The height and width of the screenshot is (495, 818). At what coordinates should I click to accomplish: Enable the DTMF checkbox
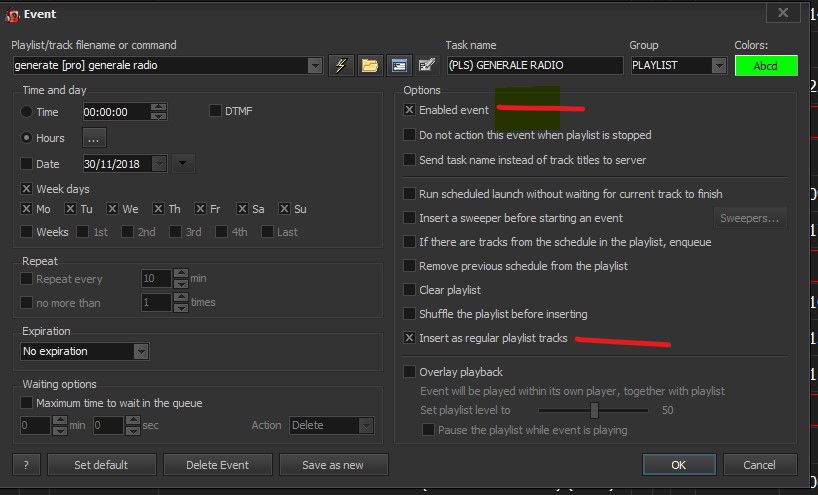pos(215,111)
